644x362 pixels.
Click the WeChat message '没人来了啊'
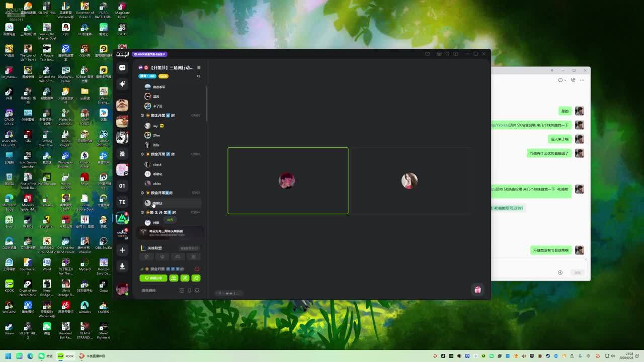(559, 139)
